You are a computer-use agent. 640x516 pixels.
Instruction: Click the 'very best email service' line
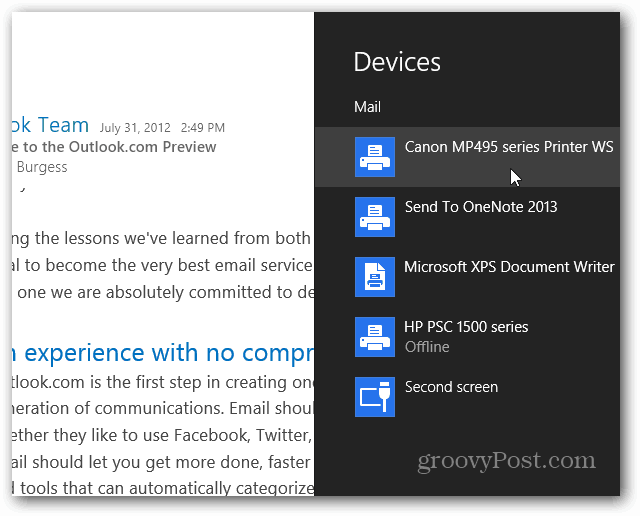163,266
